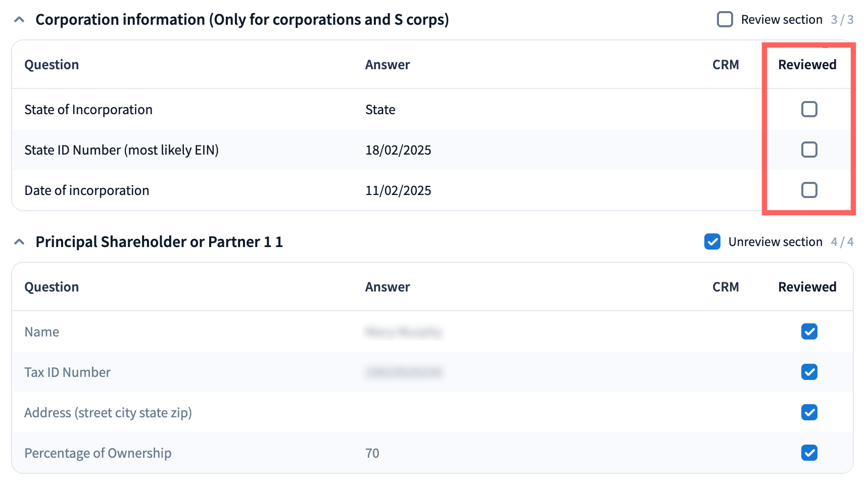Mark State of Incorporation as reviewed
The image size is (868, 484).
pyautogui.click(x=809, y=109)
